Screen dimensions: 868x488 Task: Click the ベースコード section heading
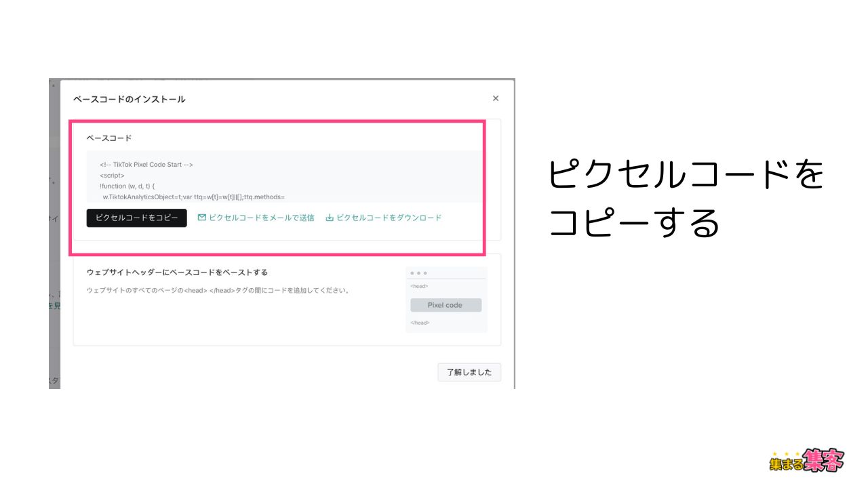point(108,138)
